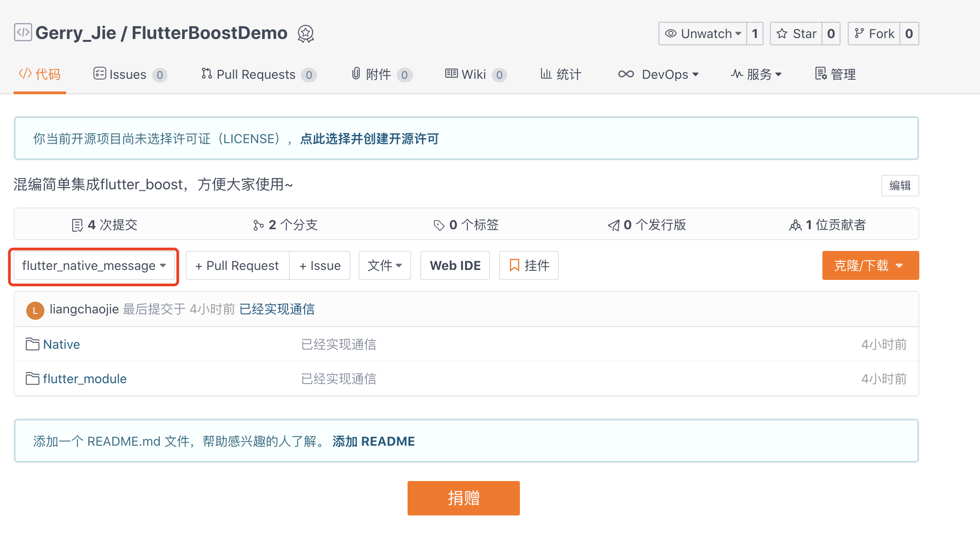Click the 捐赠 donate button
This screenshot has height=539, width=980.
coord(463,498)
